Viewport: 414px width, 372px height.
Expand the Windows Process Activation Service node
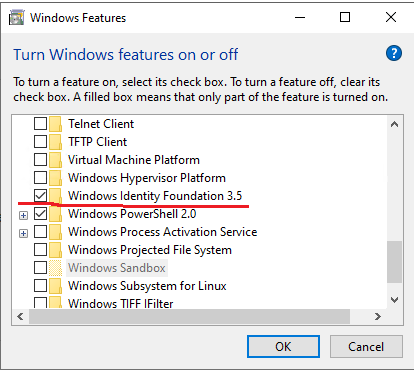[x=23, y=234]
